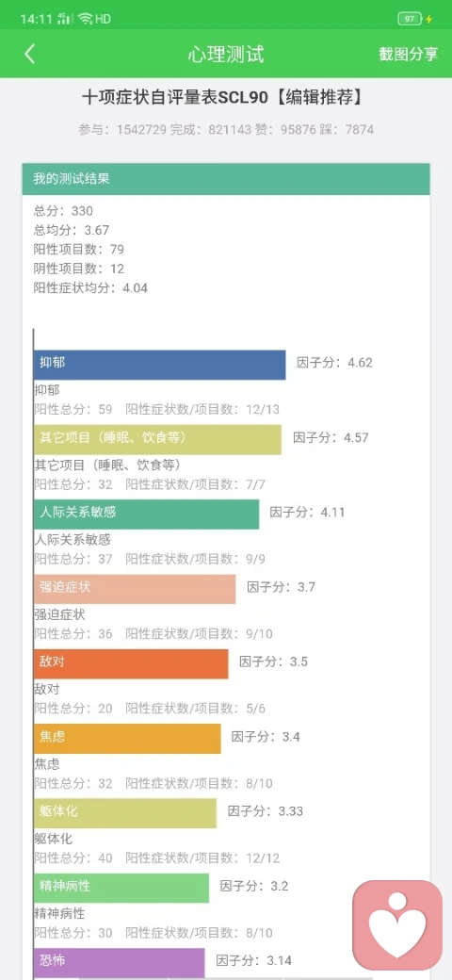
Task: Select the yellow 焦虑 bar
Action: (127, 739)
